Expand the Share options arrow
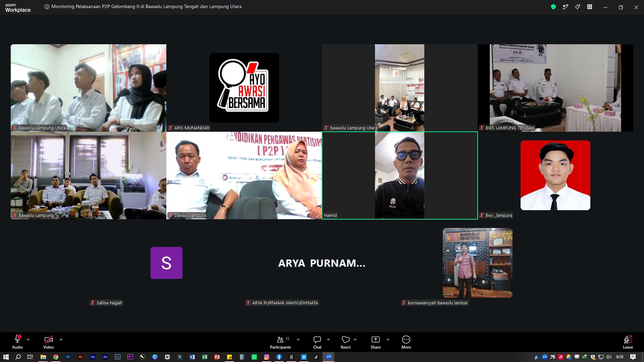644x362 pixels. point(388,340)
